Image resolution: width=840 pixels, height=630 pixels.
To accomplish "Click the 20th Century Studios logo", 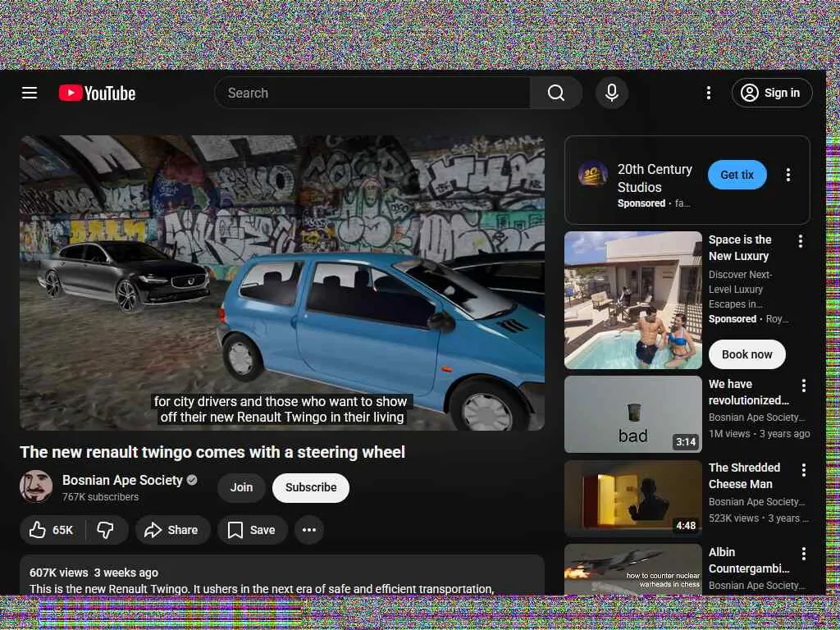I will click(x=593, y=175).
